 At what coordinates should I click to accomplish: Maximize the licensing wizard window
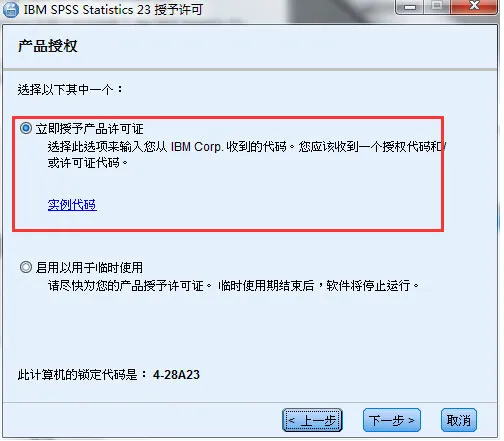pos(437,7)
